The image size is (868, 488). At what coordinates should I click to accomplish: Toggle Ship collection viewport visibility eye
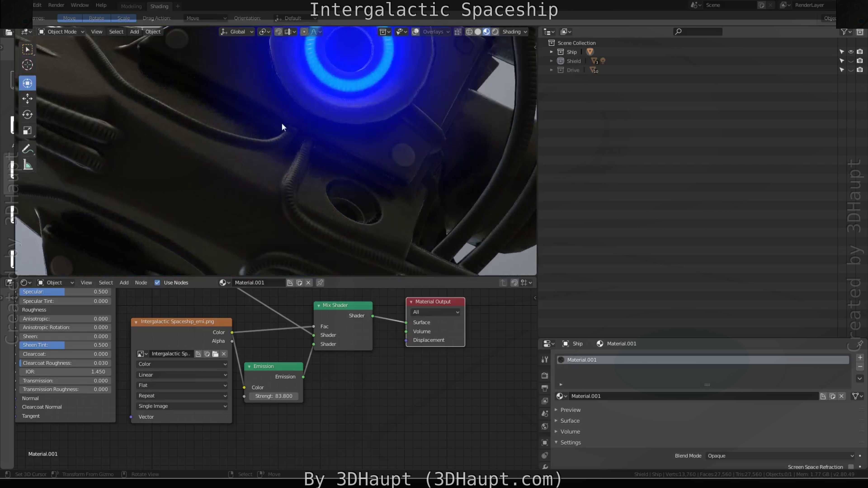(x=850, y=52)
